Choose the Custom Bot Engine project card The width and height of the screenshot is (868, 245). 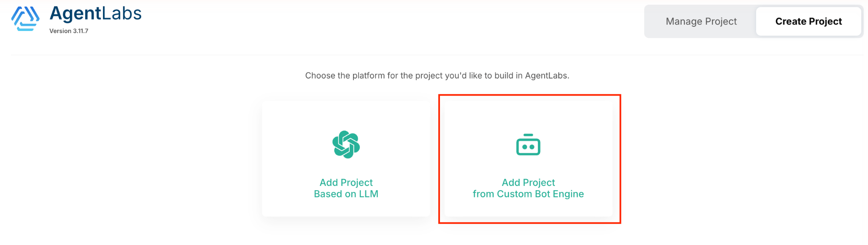pos(529,159)
